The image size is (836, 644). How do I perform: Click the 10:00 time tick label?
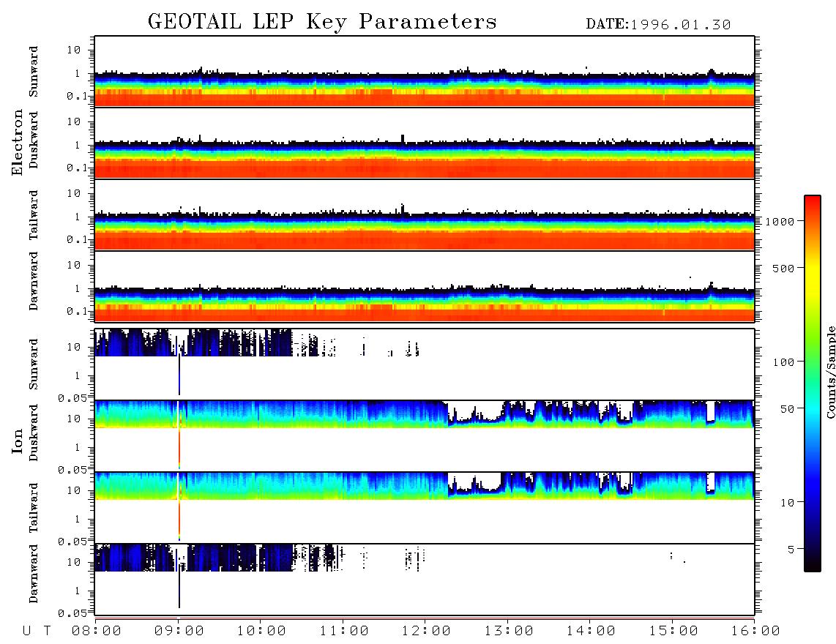click(x=261, y=631)
